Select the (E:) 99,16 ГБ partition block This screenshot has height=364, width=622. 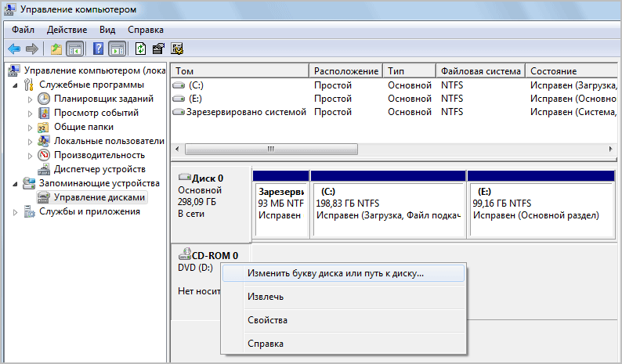(x=541, y=204)
